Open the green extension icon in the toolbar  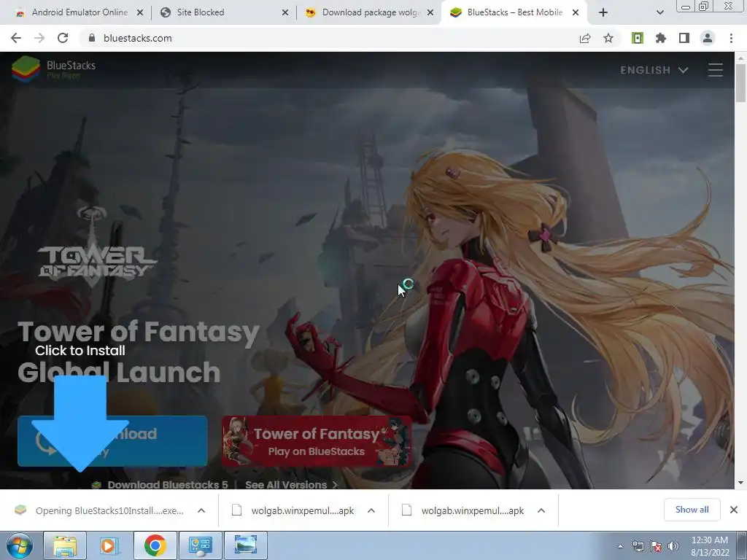point(638,38)
